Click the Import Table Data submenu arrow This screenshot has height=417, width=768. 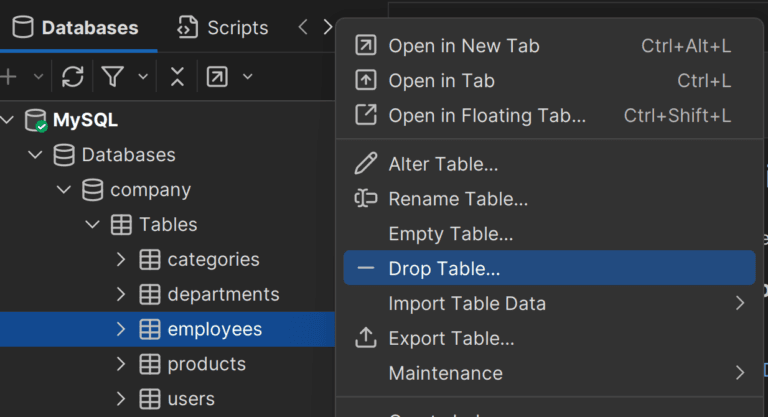pyautogui.click(x=740, y=303)
